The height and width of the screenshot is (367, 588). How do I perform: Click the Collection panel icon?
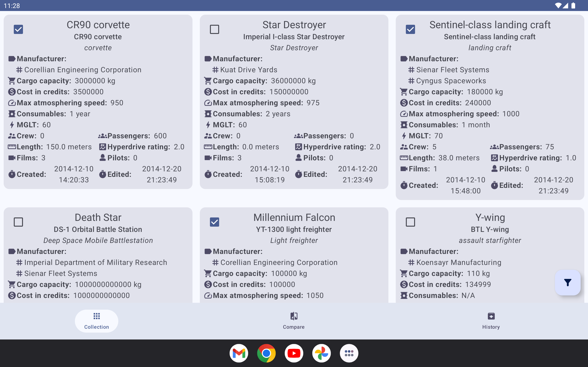pyautogui.click(x=96, y=316)
